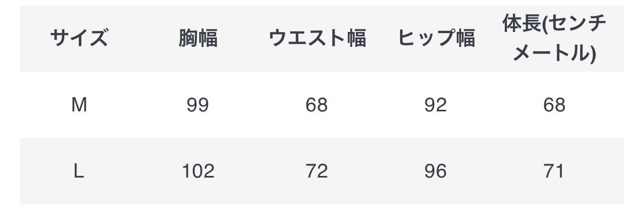Click the 体長(センチメートル) column header
This screenshot has width=644, height=209.
pyautogui.click(x=554, y=38)
